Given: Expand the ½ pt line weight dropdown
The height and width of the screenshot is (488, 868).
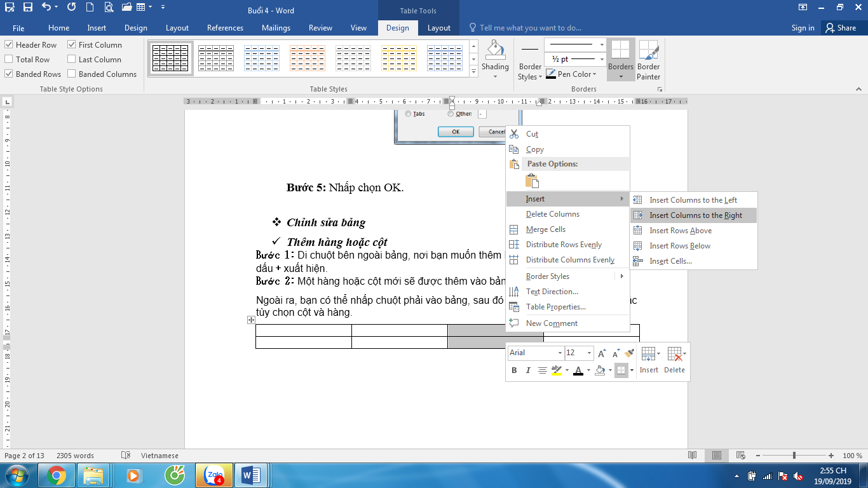Looking at the screenshot, I should [x=602, y=59].
